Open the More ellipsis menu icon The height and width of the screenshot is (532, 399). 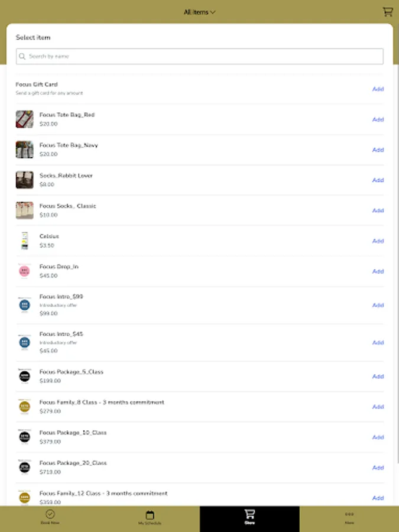(349, 514)
